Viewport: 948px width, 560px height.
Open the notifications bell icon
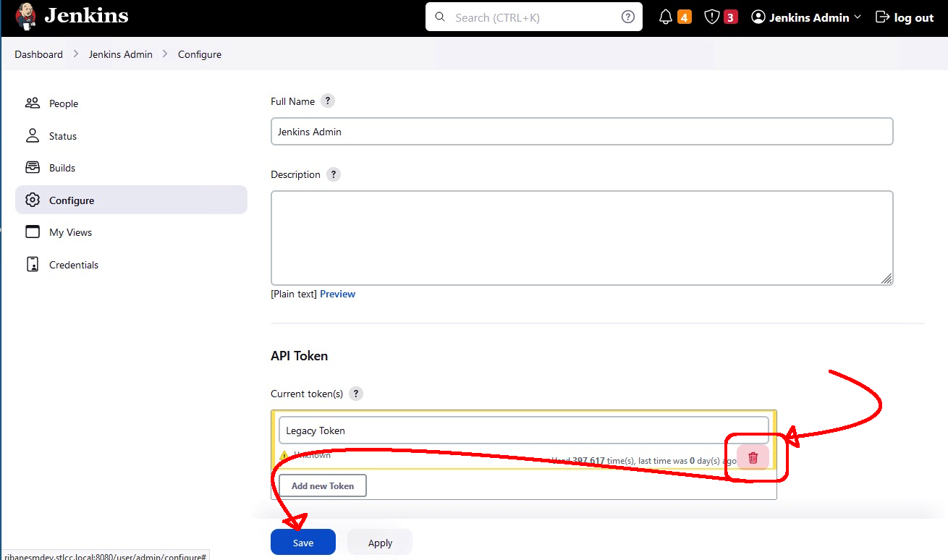point(666,17)
